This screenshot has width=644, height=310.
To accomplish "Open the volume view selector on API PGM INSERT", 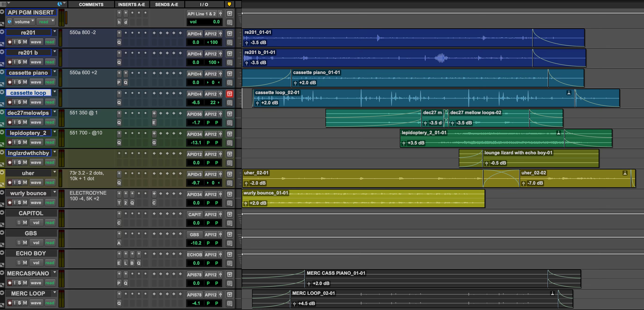I will (24, 22).
